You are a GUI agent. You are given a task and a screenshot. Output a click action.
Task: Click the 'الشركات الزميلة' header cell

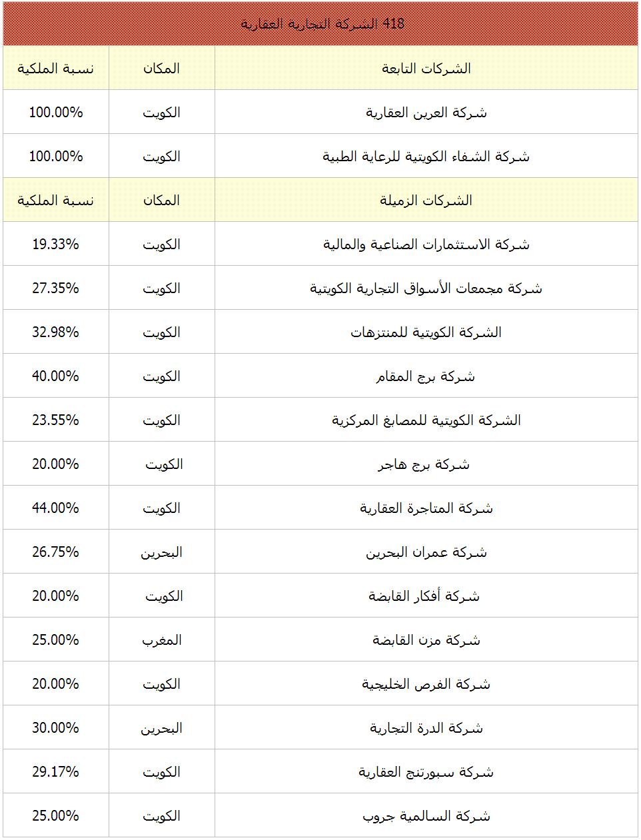[426, 200]
